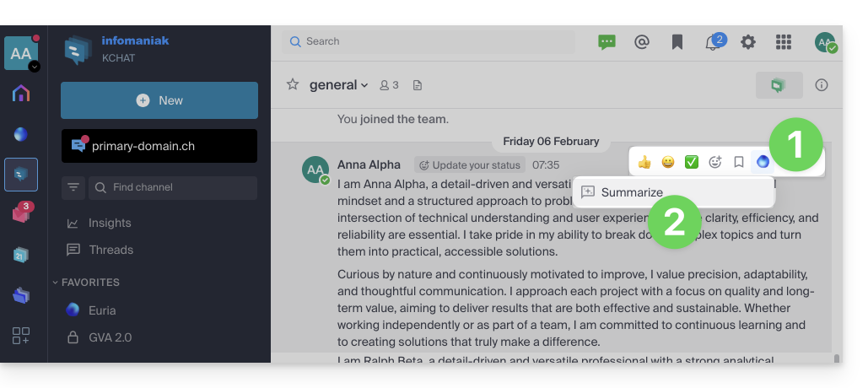
Task: Click the Euria AI icon in message toolbar
Action: point(763,162)
